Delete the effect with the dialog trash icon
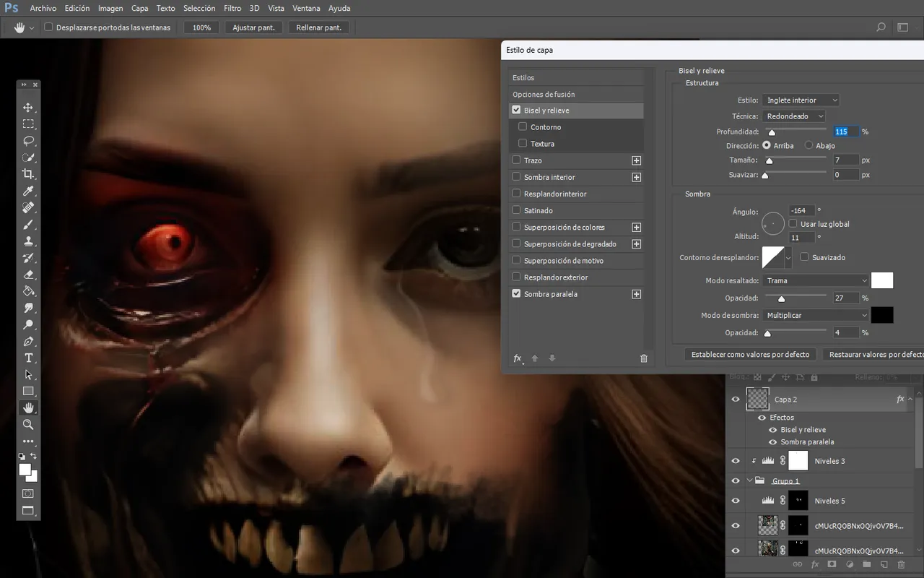 tap(644, 358)
